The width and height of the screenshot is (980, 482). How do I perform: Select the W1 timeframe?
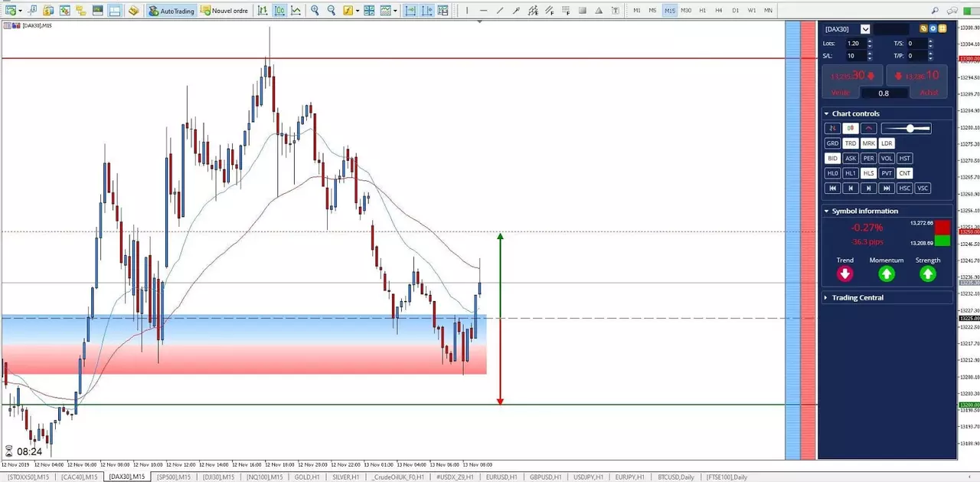(752, 11)
